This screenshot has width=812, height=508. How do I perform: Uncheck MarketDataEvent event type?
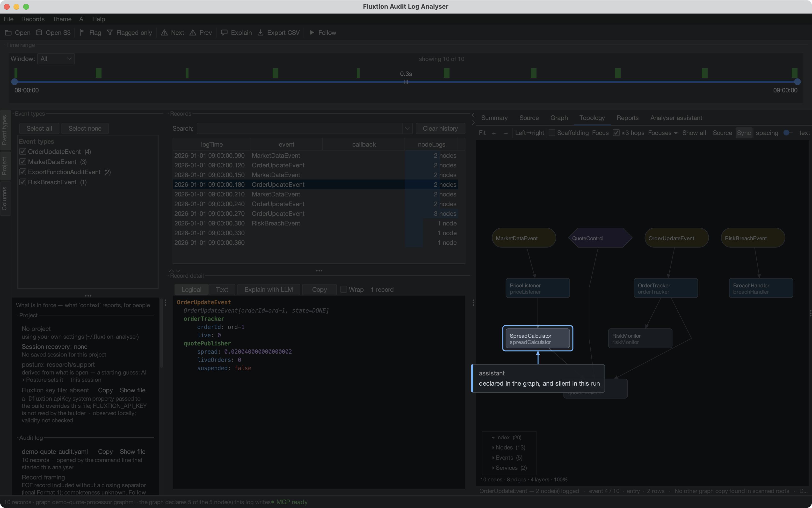pos(23,162)
